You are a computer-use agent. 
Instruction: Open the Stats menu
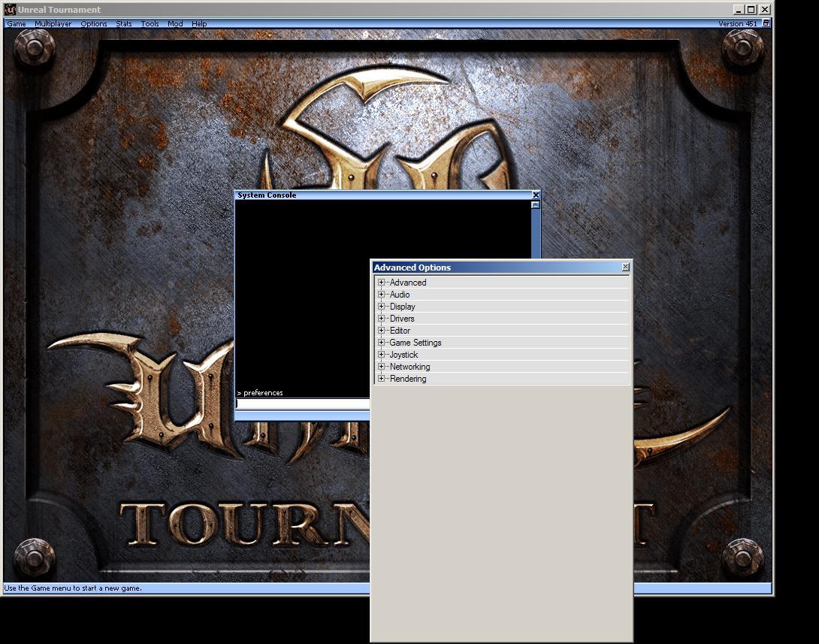point(124,23)
